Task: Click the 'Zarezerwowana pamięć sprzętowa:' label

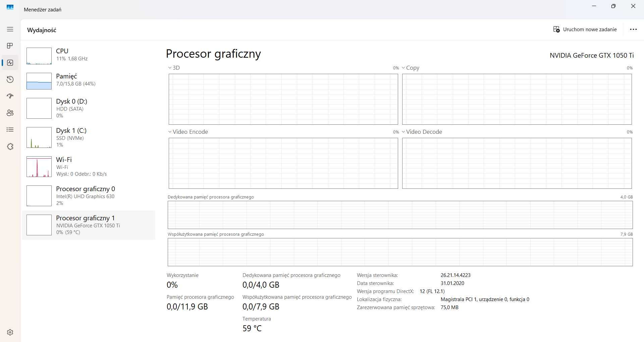Action: tap(396, 307)
